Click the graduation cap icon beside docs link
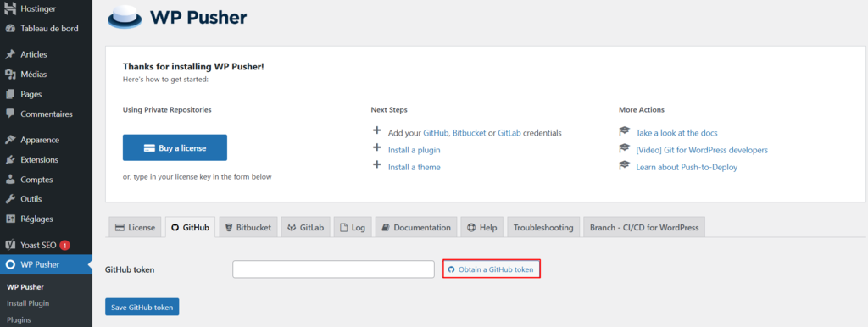Viewport: 868px width, 327px height. click(x=625, y=131)
